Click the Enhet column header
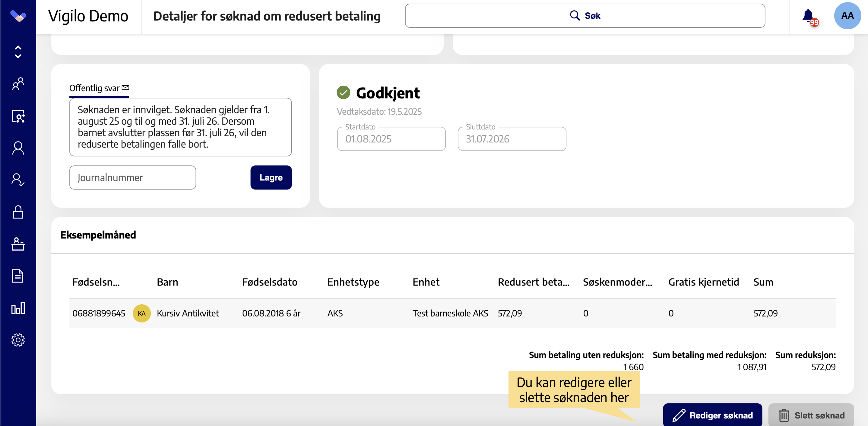This screenshot has width=868, height=426. click(426, 282)
